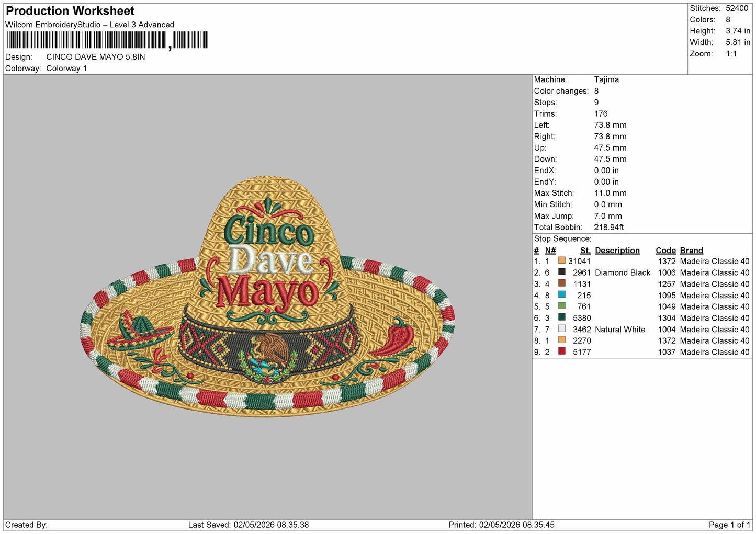The image size is (756, 534).
Task: Click the Machine value Tajima
Action: [x=606, y=79]
